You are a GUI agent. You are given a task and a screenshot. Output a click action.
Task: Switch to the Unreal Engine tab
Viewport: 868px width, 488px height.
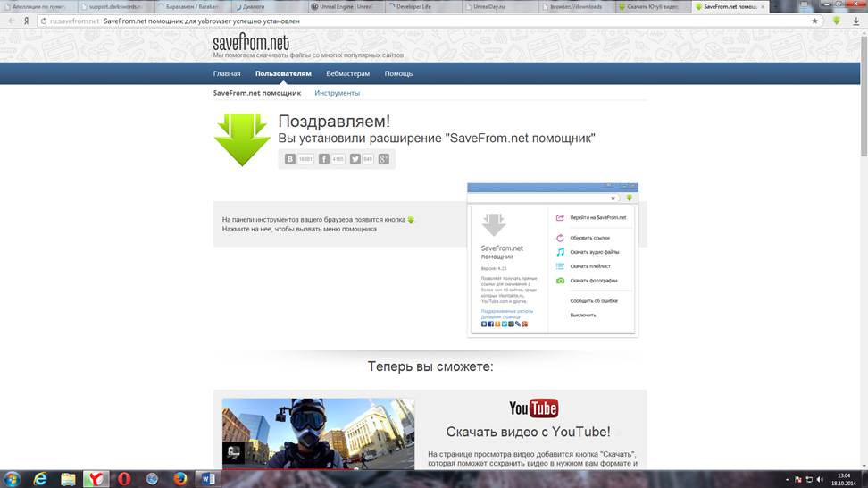345,6
